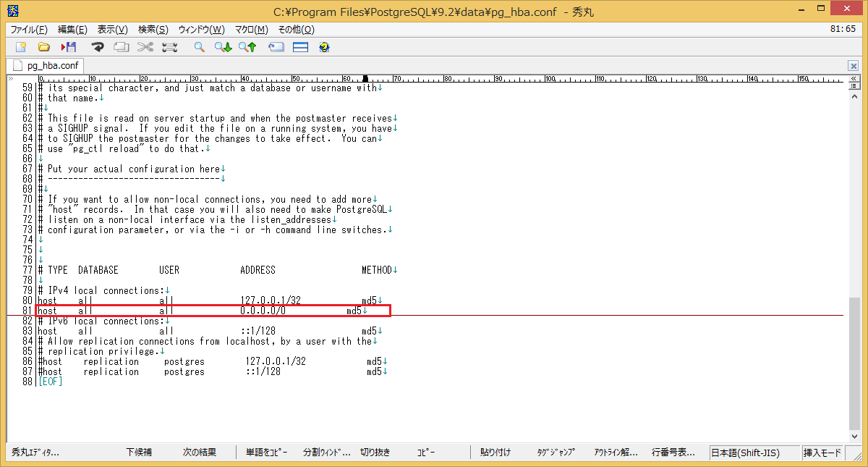Open the マクロ(M) menu
Screen dimensions: 868x467
[251, 29]
